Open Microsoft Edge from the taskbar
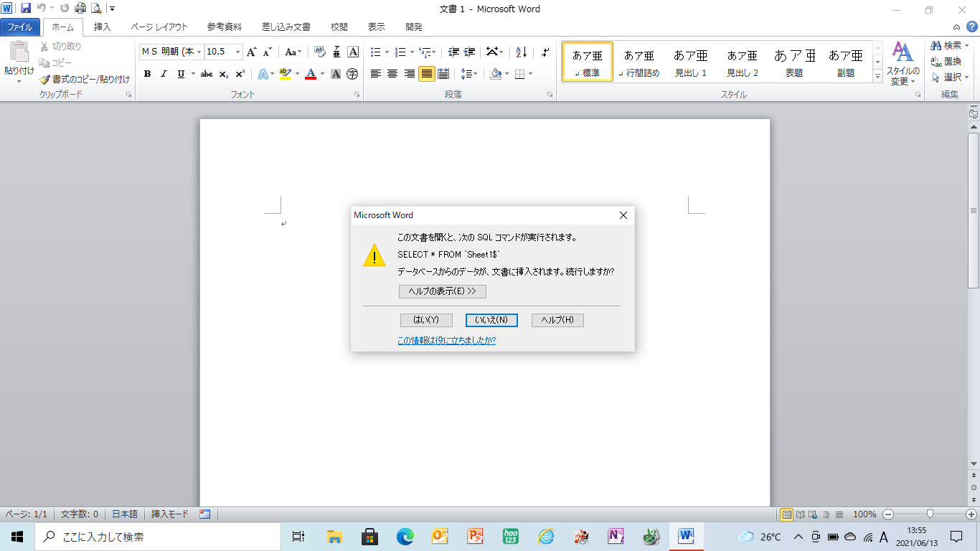The height and width of the screenshot is (551, 980). (x=405, y=537)
